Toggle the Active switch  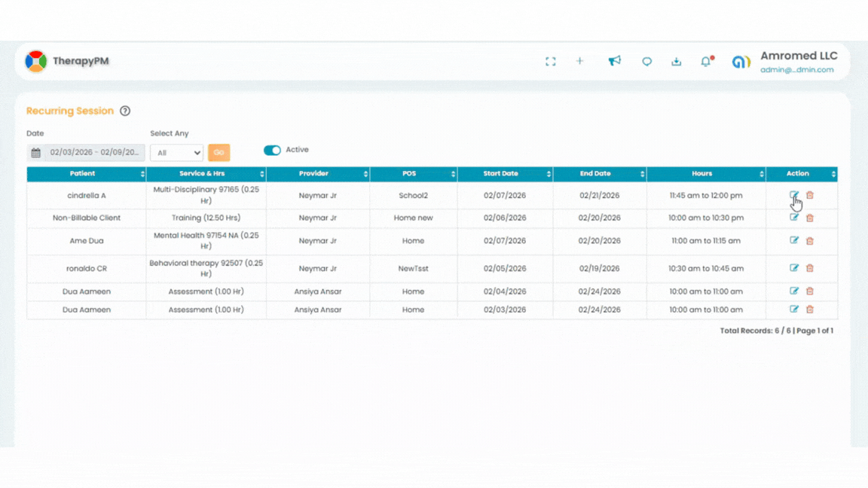[272, 150]
